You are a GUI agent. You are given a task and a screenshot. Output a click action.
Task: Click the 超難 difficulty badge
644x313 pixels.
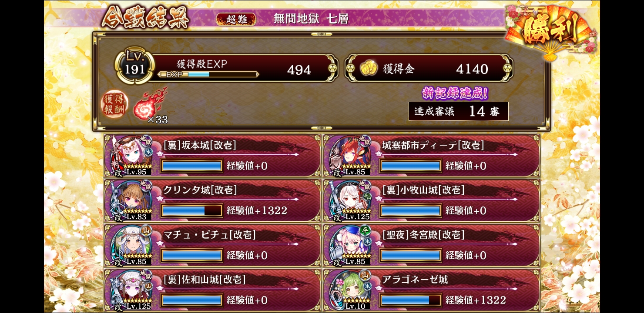[x=236, y=19]
